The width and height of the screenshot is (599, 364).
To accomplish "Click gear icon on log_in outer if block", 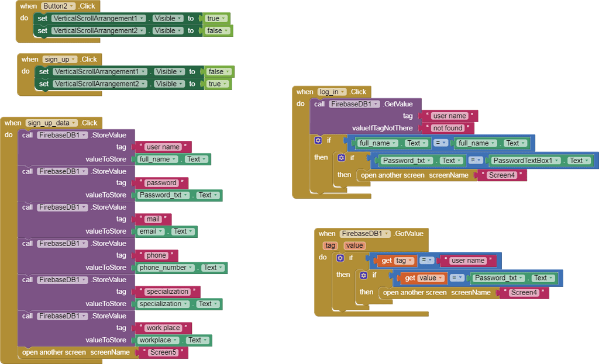I will pyautogui.click(x=318, y=140).
